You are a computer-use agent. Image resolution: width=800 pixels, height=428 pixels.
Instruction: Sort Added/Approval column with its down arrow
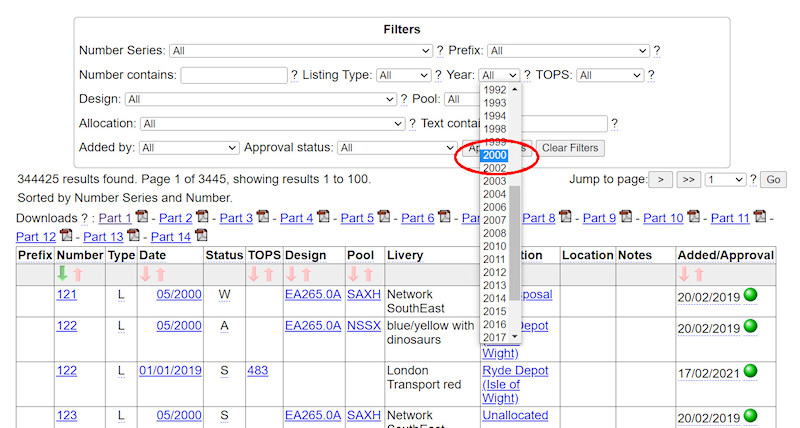(685, 273)
